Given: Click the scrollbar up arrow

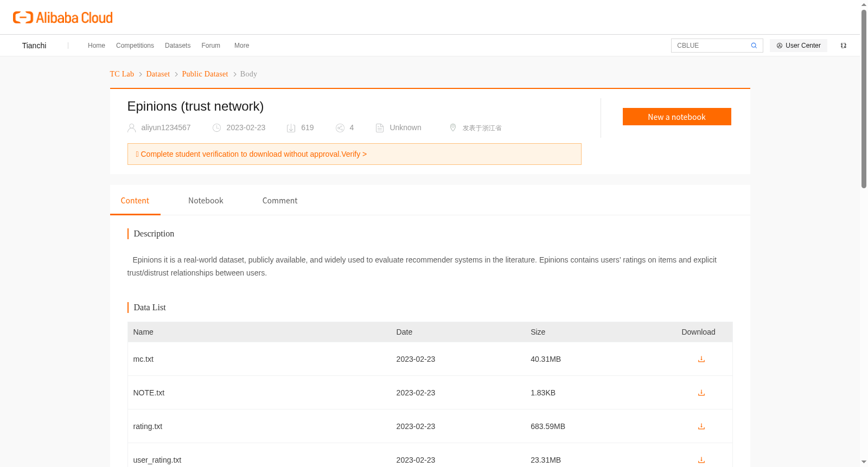Looking at the screenshot, I should click(864, 4).
